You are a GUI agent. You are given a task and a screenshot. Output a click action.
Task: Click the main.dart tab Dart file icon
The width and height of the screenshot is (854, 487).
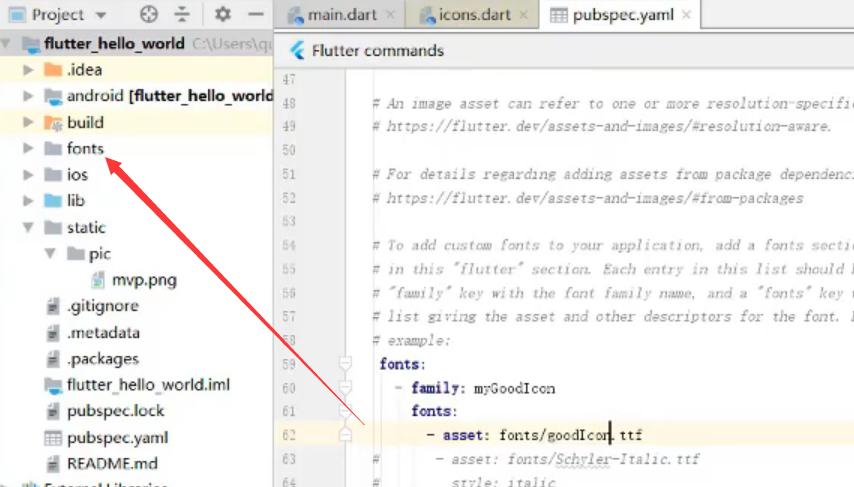coord(296,15)
